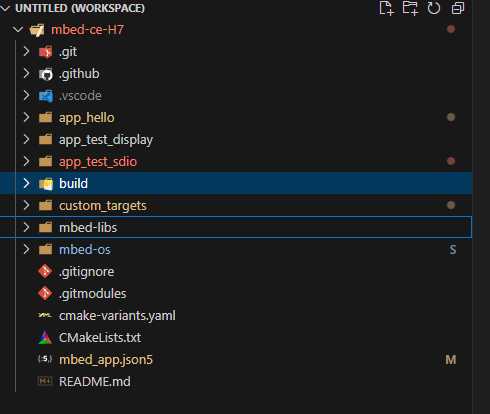
Task: Click the New File icon
Action: [x=386, y=8]
